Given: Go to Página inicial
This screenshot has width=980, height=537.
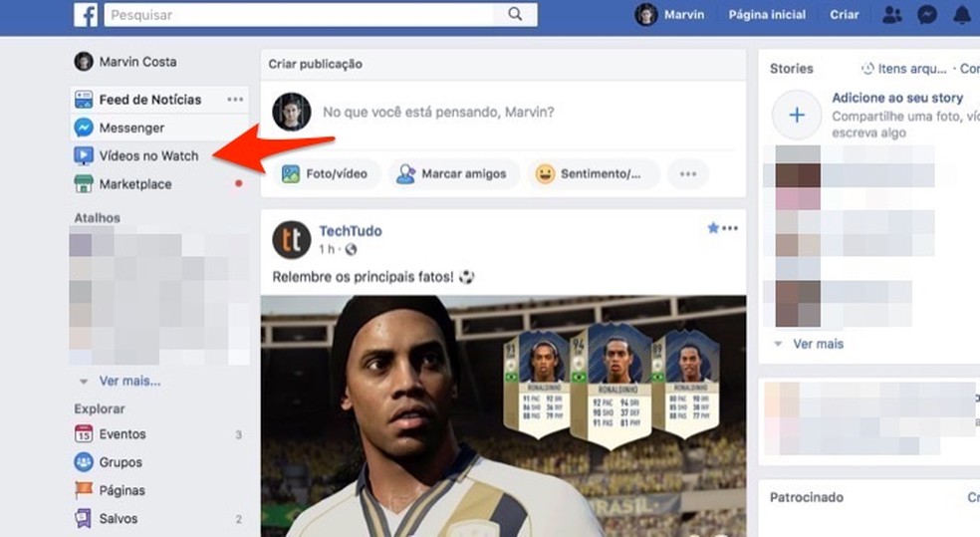Looking at the screenshot, I should point(767,14).
